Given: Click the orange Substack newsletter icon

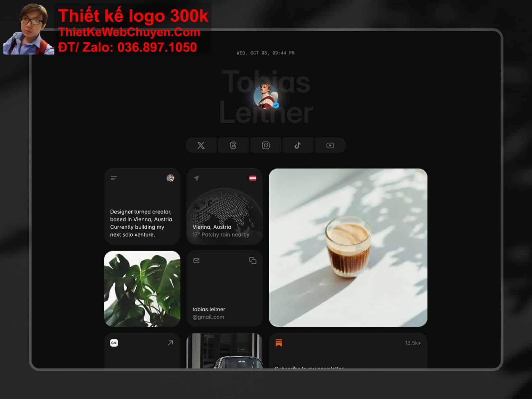Looking at the screenshot, I should (279, 343).
